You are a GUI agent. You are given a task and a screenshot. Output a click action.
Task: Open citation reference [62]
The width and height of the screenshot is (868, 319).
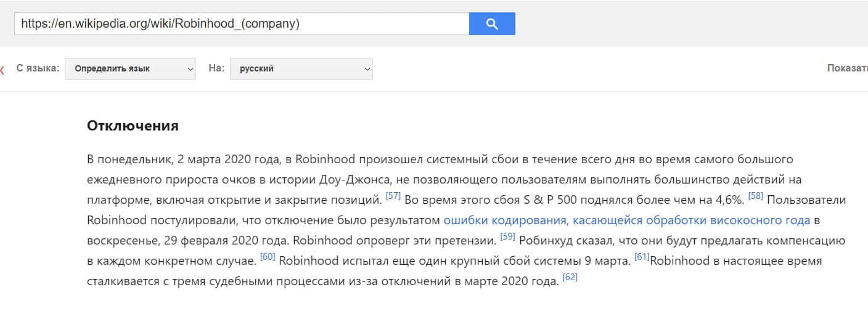570,277
